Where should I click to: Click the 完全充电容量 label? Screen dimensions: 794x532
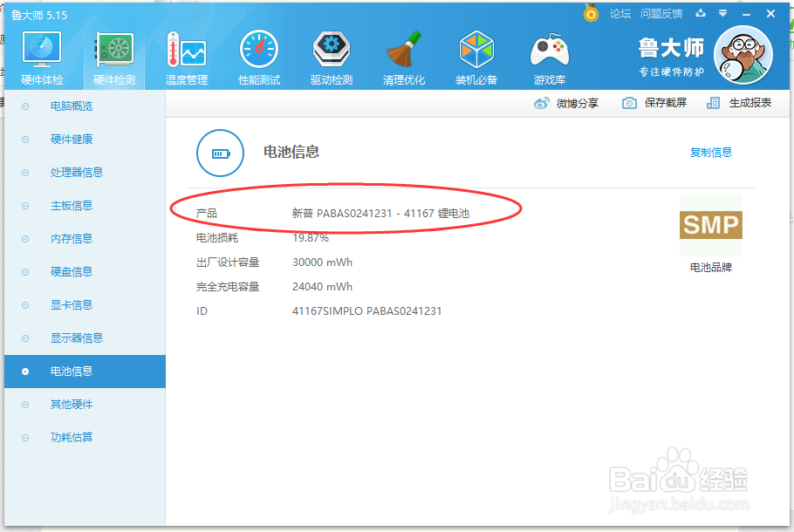(x=228, y=287)
